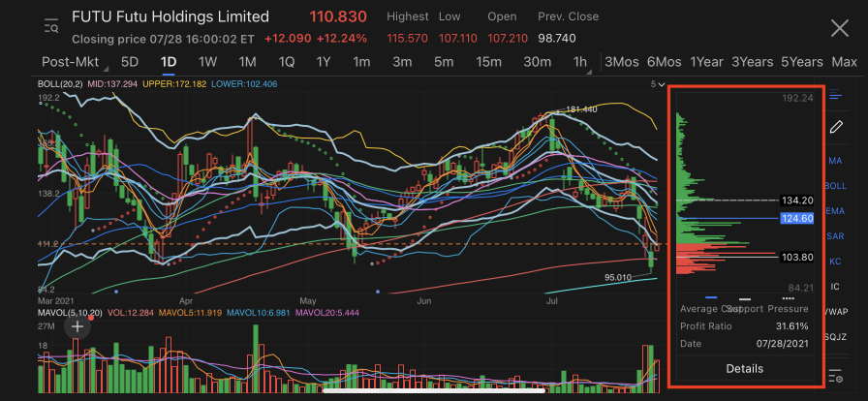
Task: Toggle the chip distribution panel icon
Action: (x=836, y=95)
